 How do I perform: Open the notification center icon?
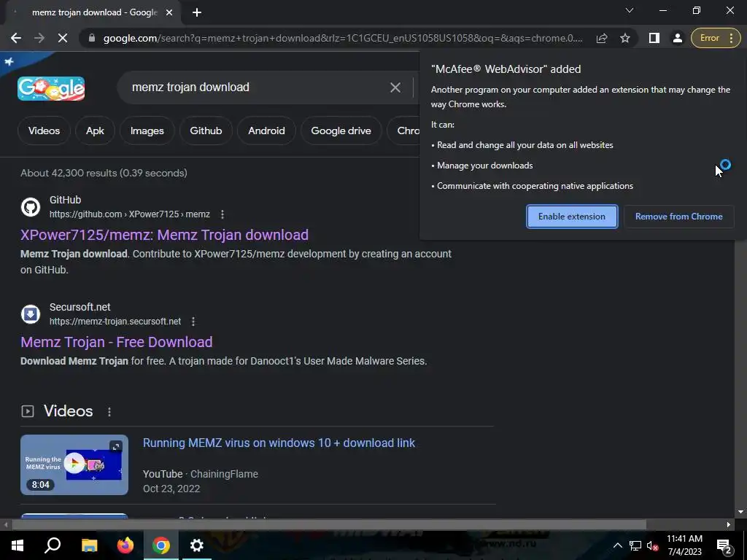tap(724, 545)
